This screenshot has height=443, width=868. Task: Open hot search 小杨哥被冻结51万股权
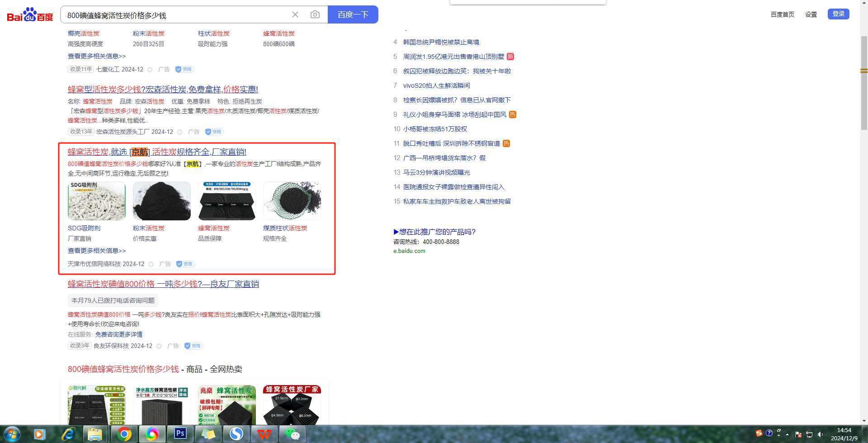[435, 129]
